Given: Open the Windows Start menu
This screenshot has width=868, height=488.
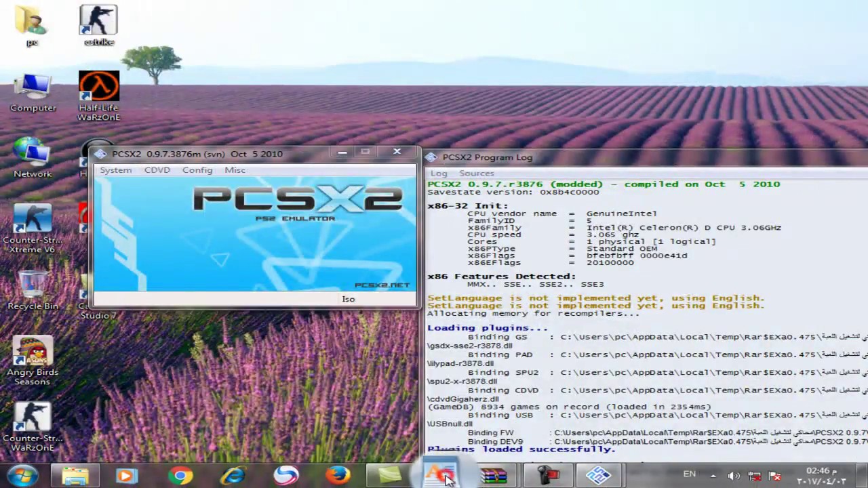Looking at the screenshot, I should 22,475.
